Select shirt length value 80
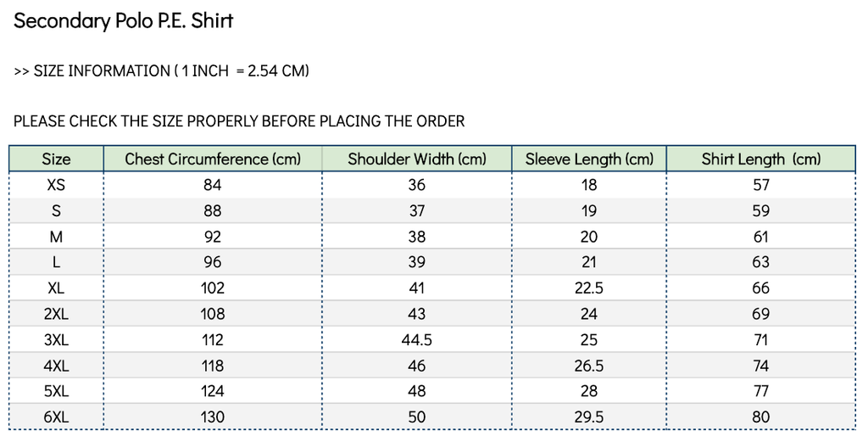The width and height of the screenshot is (868, 442). (760, 417)
